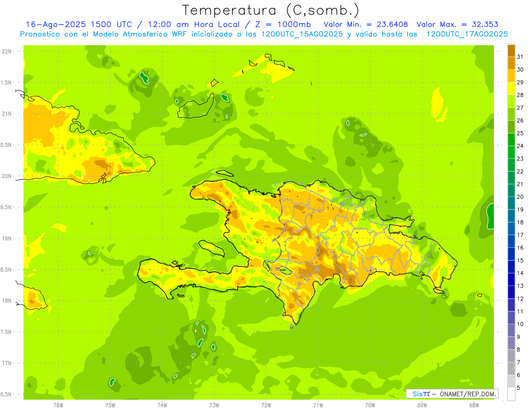Click the "1200UTC_17AGO2025" valid-until time

(x=467, y=34)
